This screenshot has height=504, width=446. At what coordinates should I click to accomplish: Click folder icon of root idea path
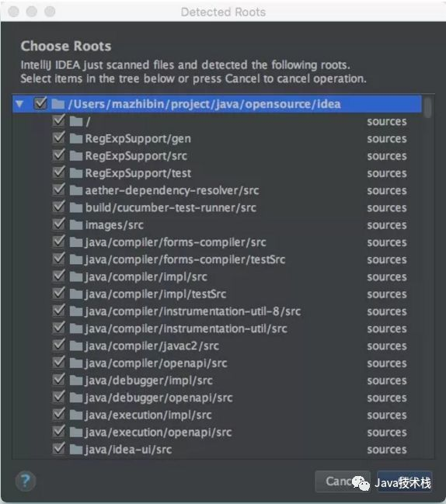click(x=57, y=104)
